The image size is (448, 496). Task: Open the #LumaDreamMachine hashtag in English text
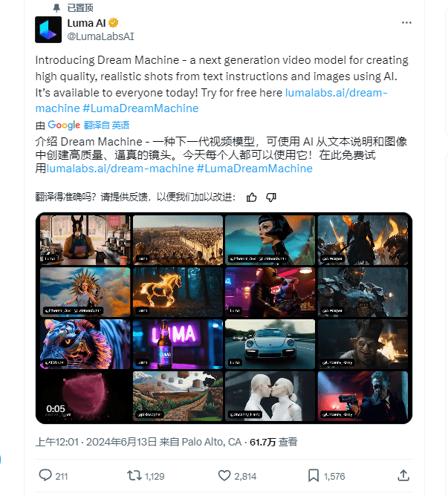point(140,108)
